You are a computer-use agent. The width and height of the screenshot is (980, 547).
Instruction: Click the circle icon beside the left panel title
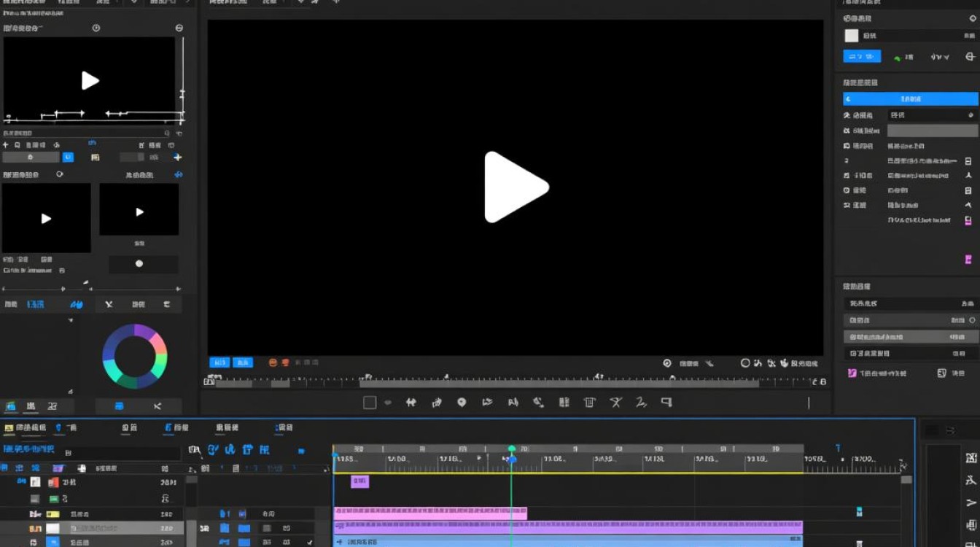[96, 28]
